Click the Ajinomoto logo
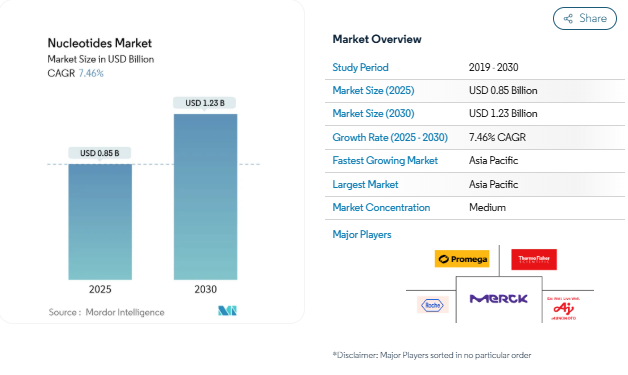This screenshot has width=628, height=375. coord(564,308)
